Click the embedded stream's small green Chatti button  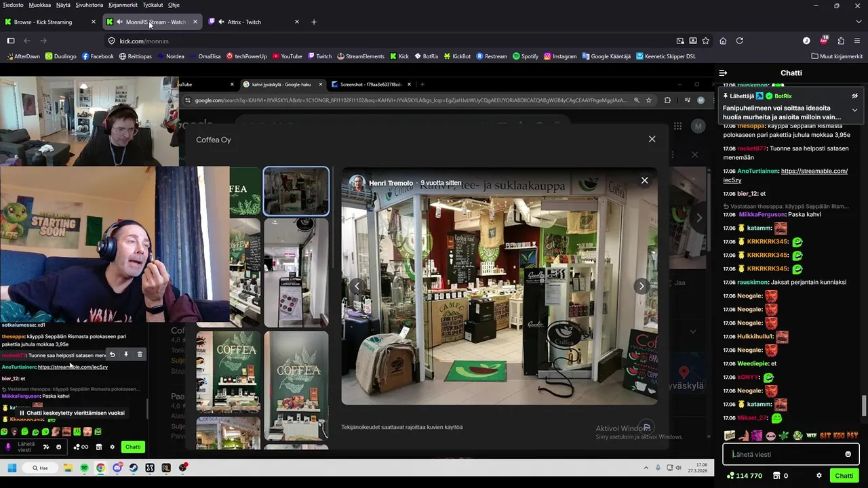[x=133, y=447]
